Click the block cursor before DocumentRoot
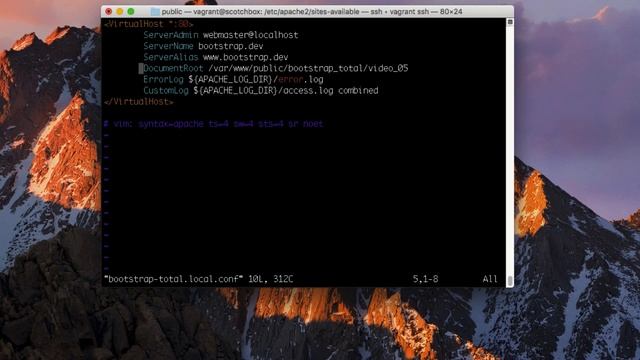640x360 pixels. (141, 68)
